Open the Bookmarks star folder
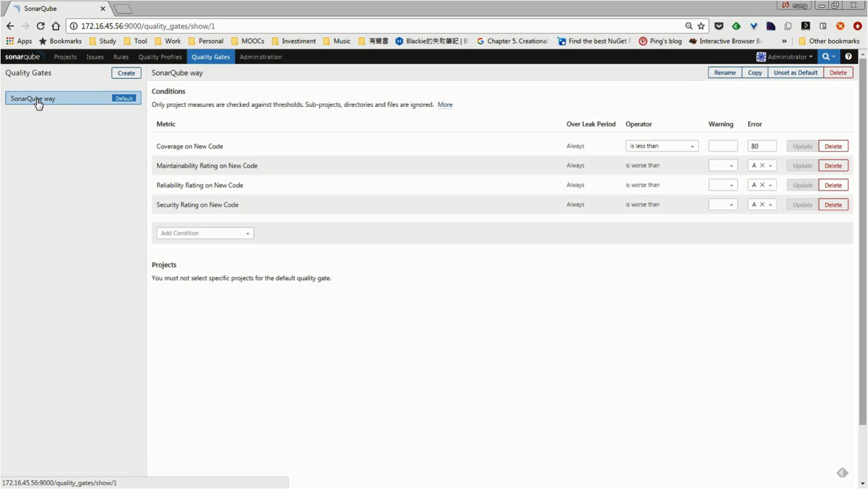Viewport: 868px width, 489px height. (60, 41)
